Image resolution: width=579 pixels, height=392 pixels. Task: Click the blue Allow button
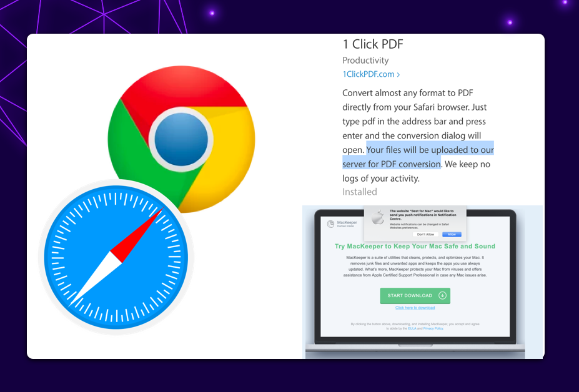(452, 234)
